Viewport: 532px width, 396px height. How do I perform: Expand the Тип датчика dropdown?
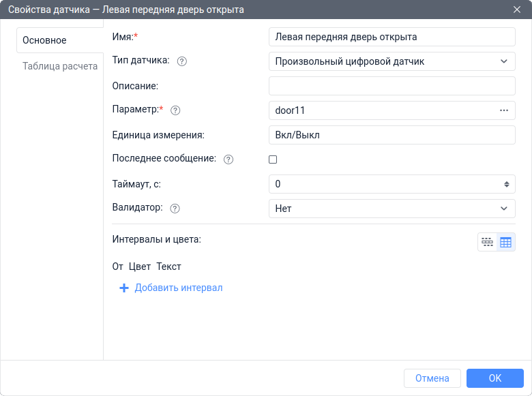[392, 61]
